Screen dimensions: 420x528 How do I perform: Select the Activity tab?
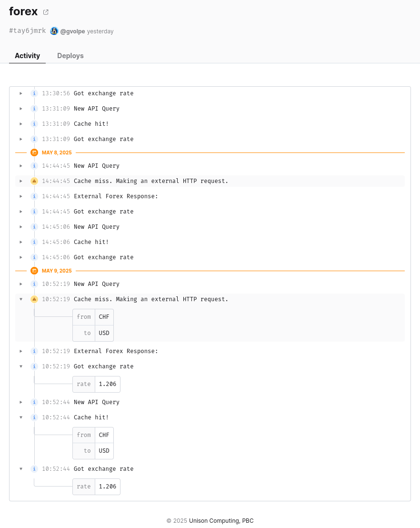pos(27,56)
